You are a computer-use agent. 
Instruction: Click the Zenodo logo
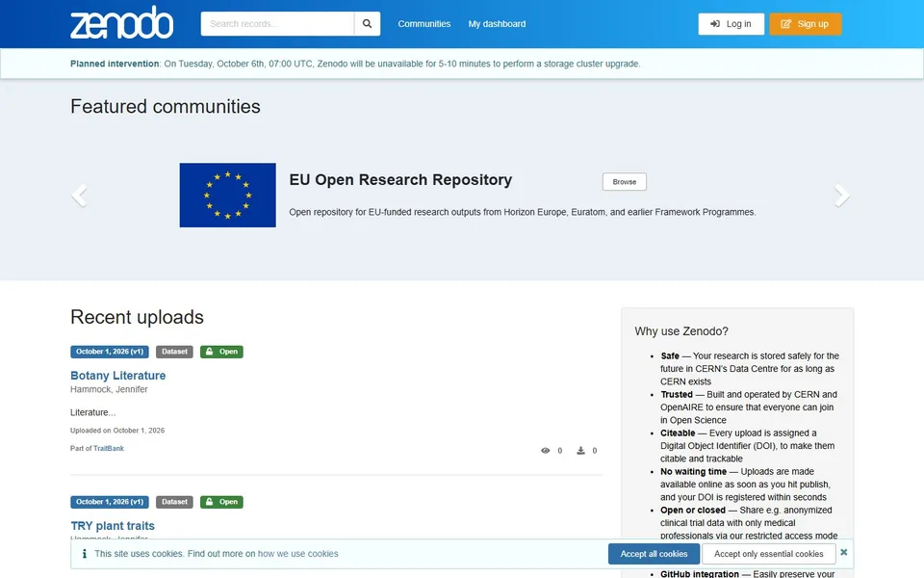122,23
